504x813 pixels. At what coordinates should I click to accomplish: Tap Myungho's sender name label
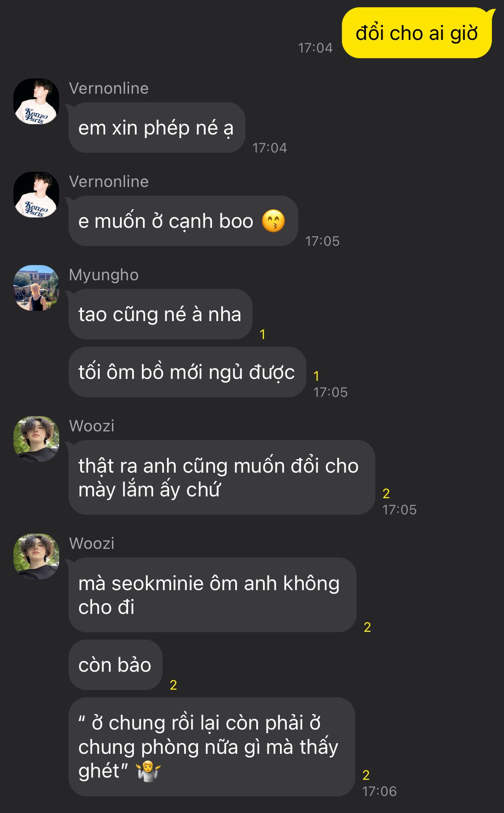(104, 275)
